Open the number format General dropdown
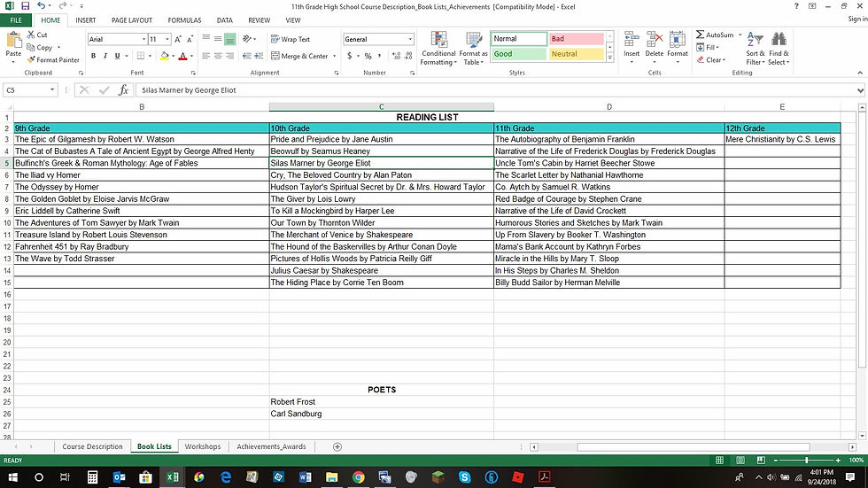This screenshot has height=488, width=868. (410, 39)
